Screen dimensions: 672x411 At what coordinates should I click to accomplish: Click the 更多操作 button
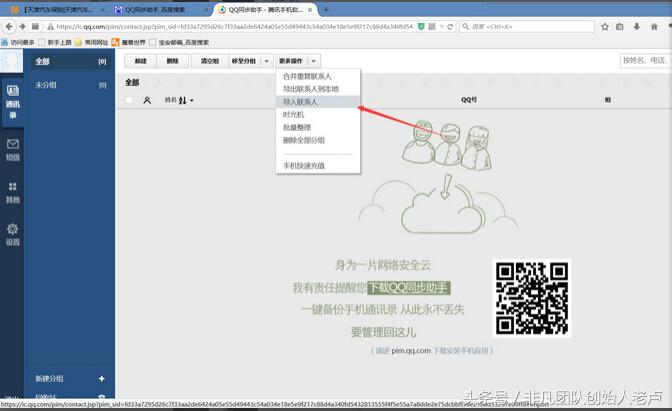[x=291, y=61]
